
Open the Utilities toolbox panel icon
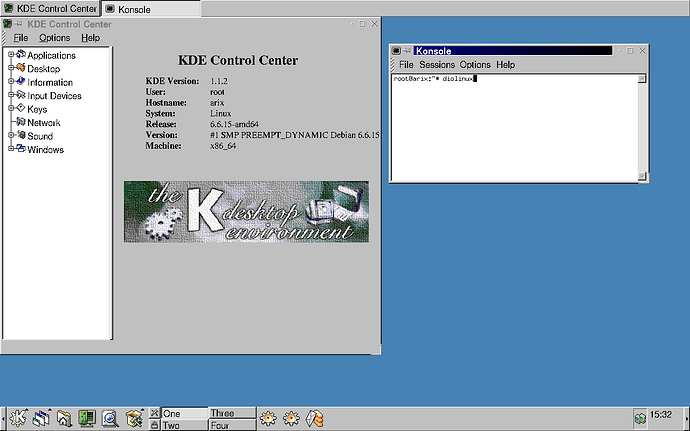pos(135,417)
